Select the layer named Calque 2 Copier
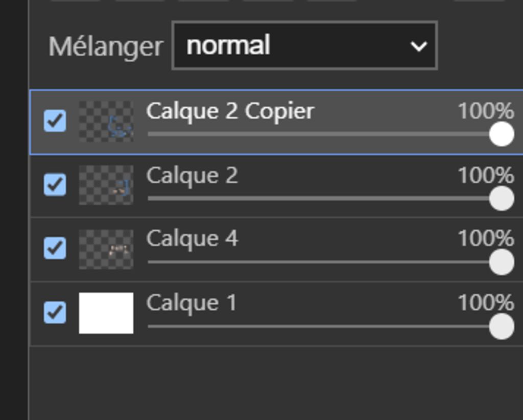 (x=230, y=111)
